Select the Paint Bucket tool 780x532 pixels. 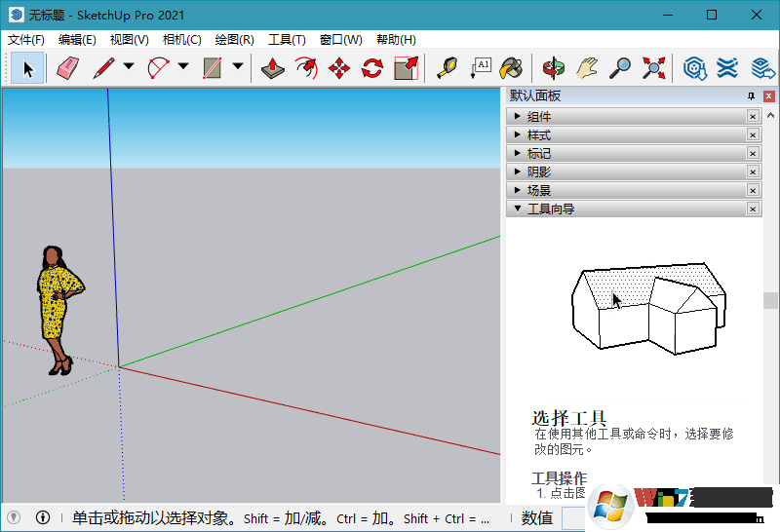point(511,68)
